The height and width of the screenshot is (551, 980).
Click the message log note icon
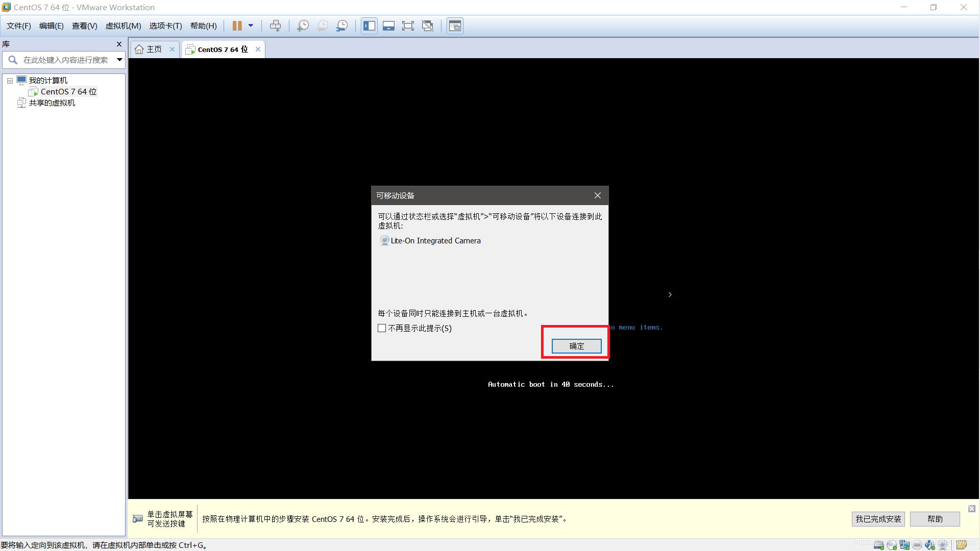tap(962, 545)
